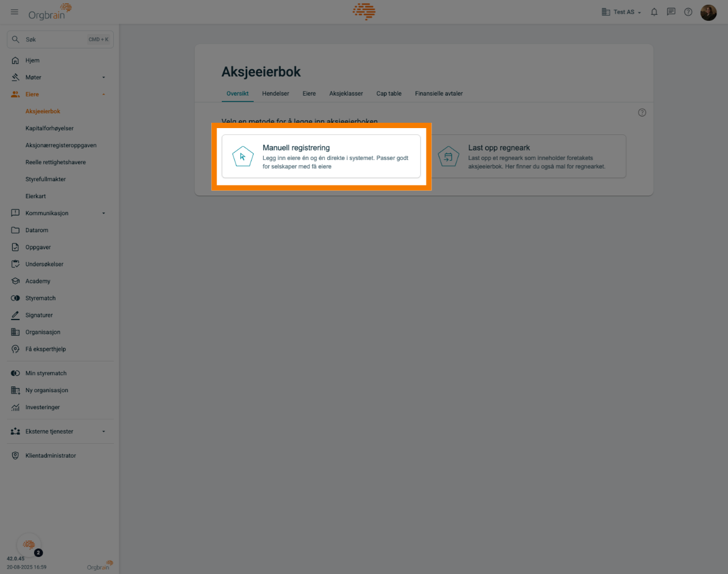The image size is (728, 574).
Task: Click the Datarom folder icon
Action: tap(15, 230)
